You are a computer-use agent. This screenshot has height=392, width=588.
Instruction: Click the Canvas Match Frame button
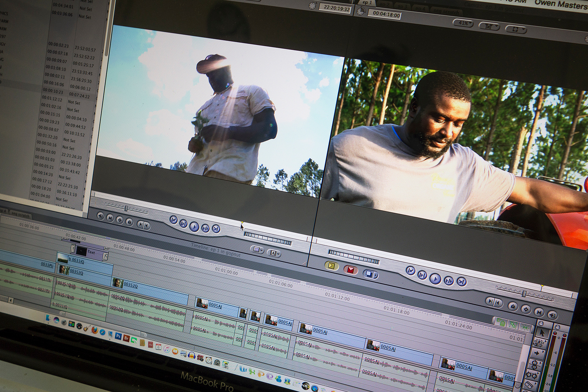coord(552,315)
